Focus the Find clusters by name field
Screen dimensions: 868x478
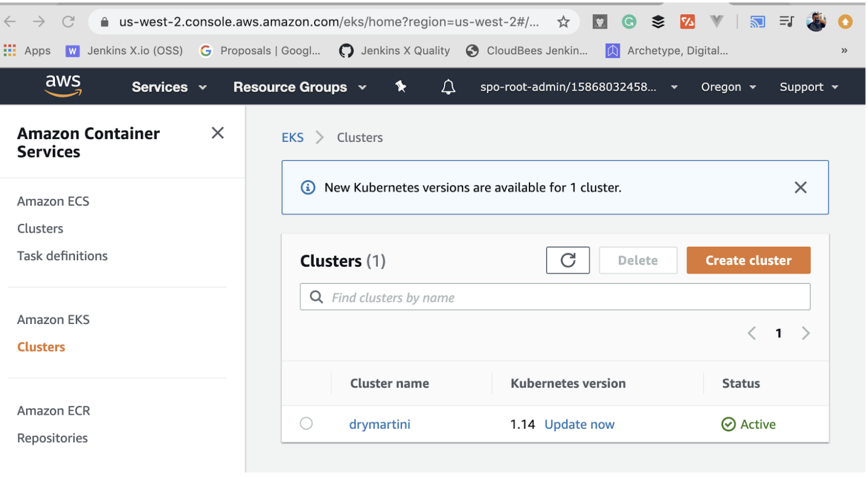coord(555,297)
